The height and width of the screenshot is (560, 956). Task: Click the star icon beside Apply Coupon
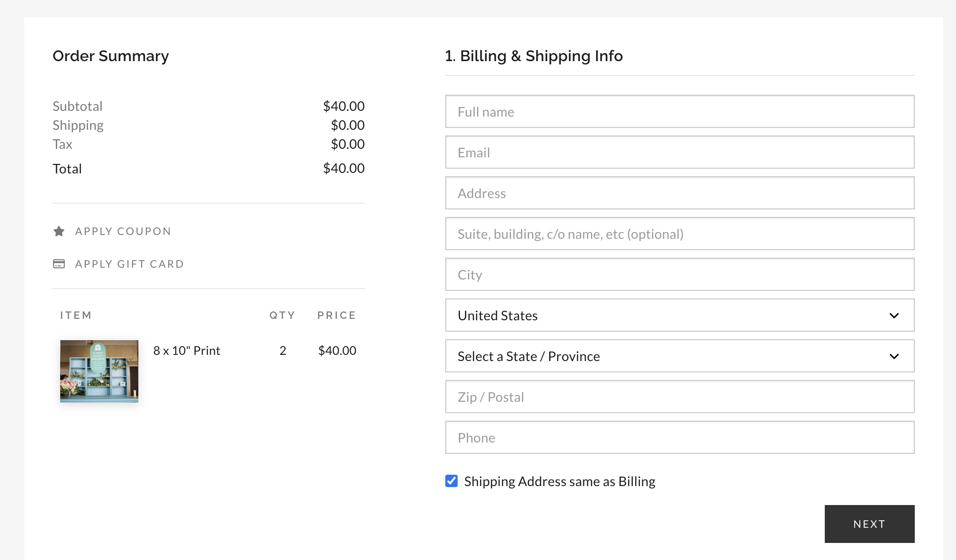tap(59, 231)
